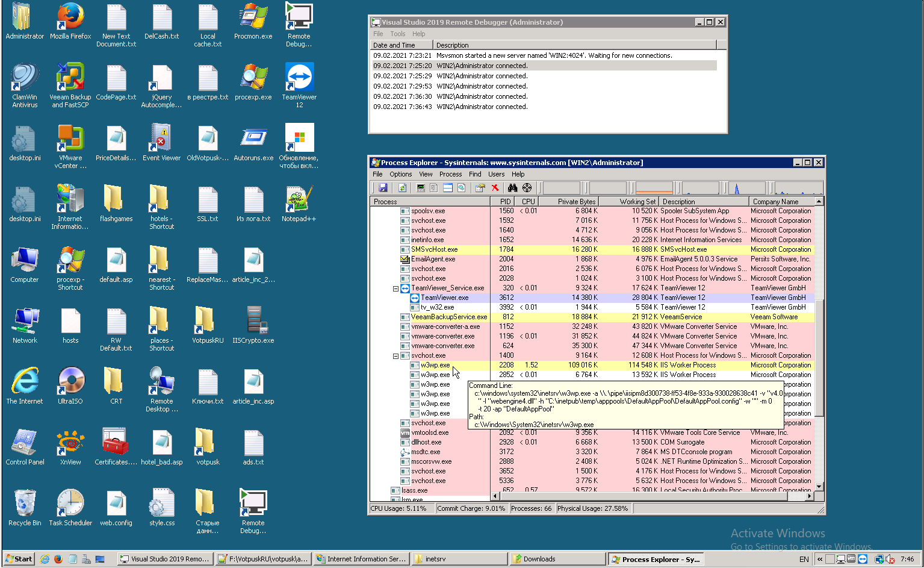Open process Properties from the toolbar icon
Image resolution: width=924 pixels, height=568 pixels.
(480, 188)
